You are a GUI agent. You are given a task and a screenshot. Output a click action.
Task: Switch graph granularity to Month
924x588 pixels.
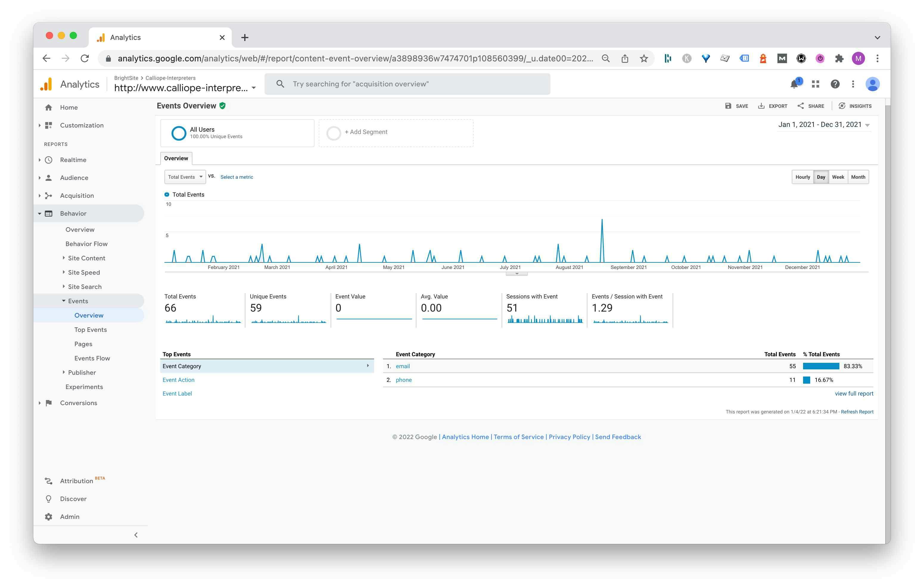click(858, 177)
